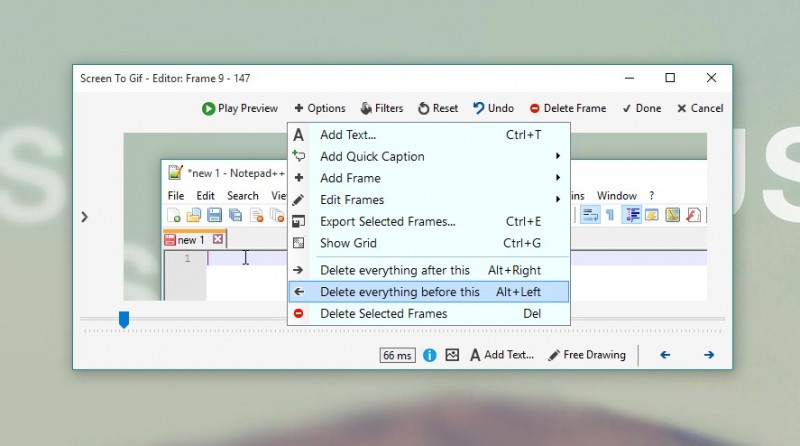Click the Add Frame plus icon
800x446 pixels.
coord(299,178)
